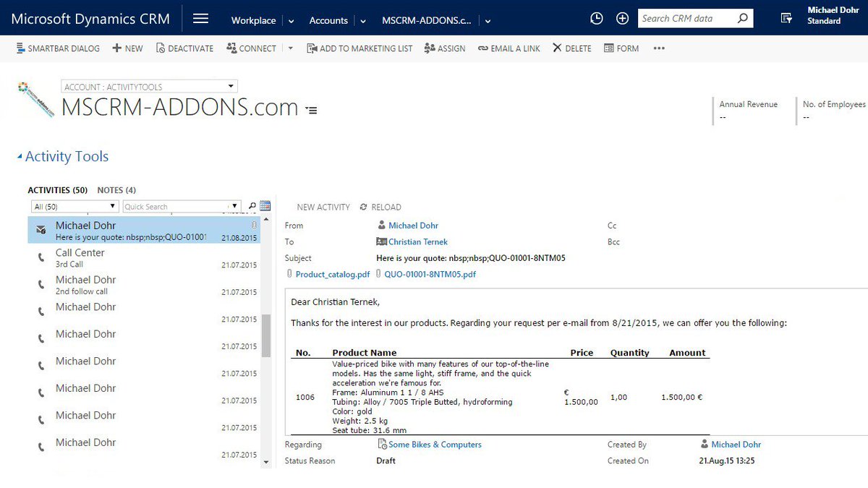Click email icon of selected activity
The width and height of the screenshot is (868, 488).
(41, 230)
